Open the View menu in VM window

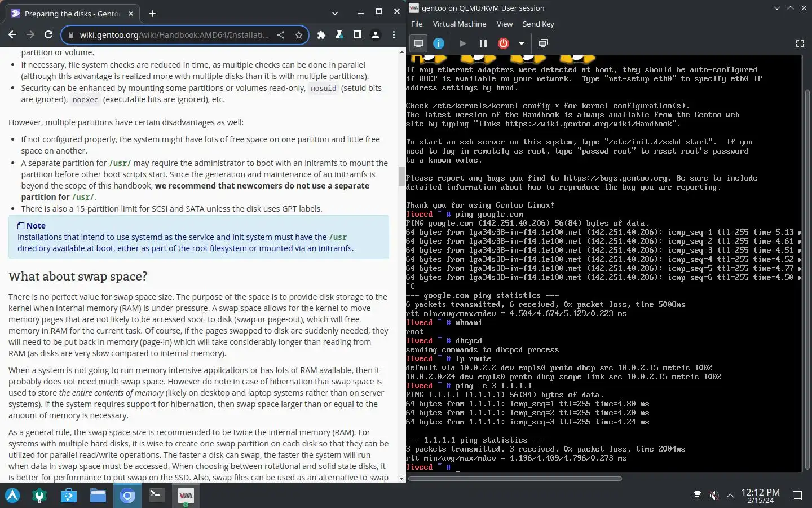505,24
